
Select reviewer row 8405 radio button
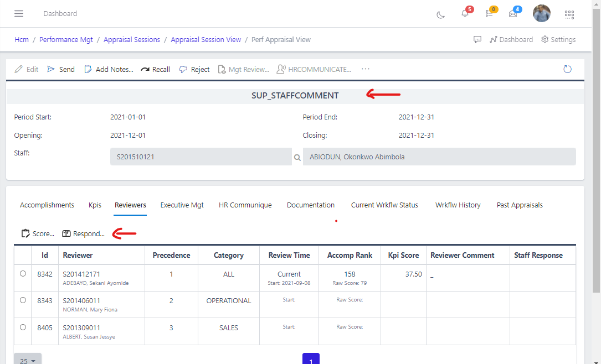click(x=23, y=327)
